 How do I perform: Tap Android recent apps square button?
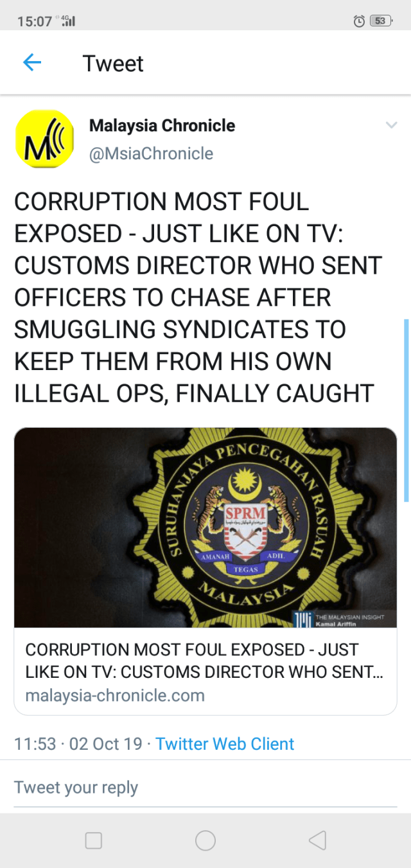tap(94, 840)
